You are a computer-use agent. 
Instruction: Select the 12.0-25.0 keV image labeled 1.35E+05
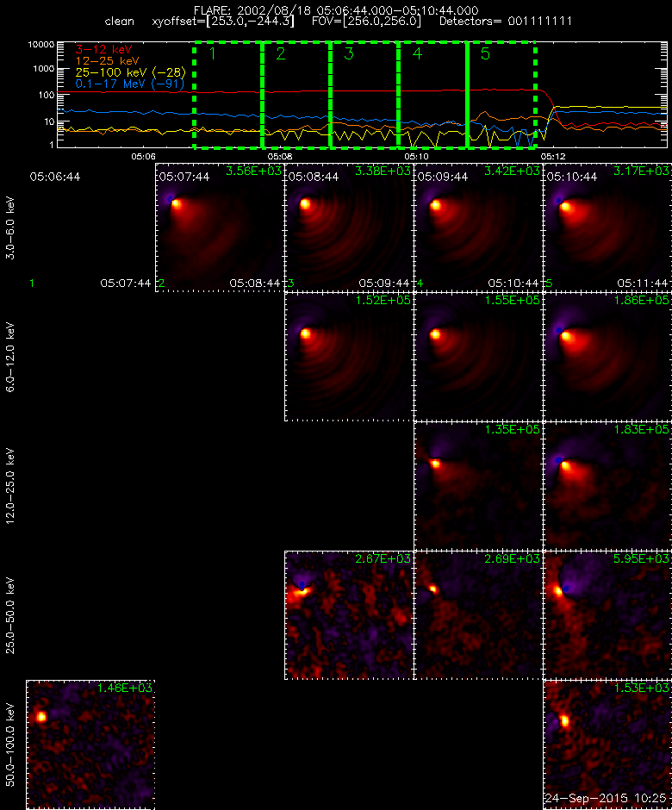tap(478, 486)
